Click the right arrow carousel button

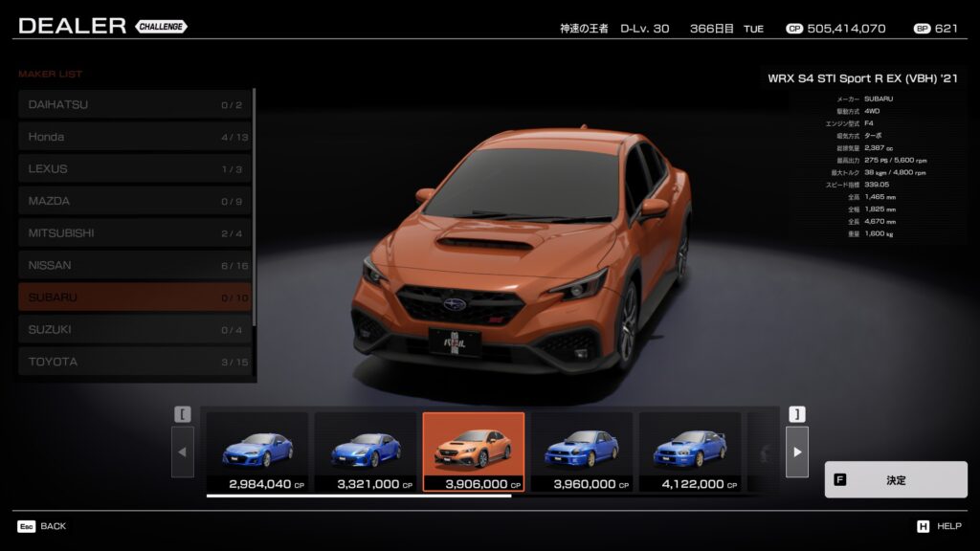pyautogui.click(x=796, y=452)
